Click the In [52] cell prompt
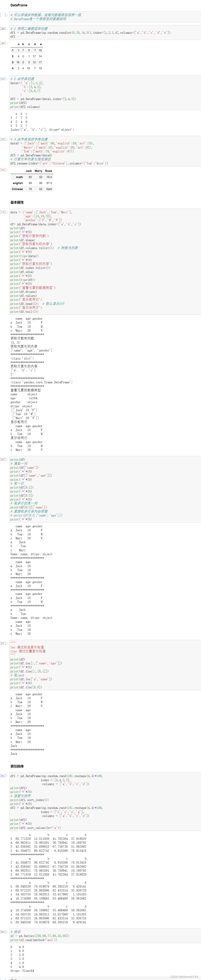 3,79
